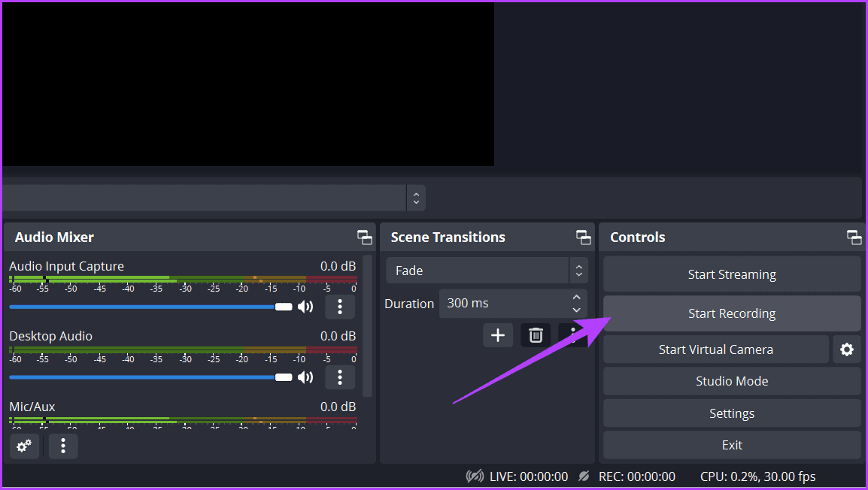This screenshot has height=490, width=868.
Task: Click the Audio Mixer panel title
Action: (54, 237)
